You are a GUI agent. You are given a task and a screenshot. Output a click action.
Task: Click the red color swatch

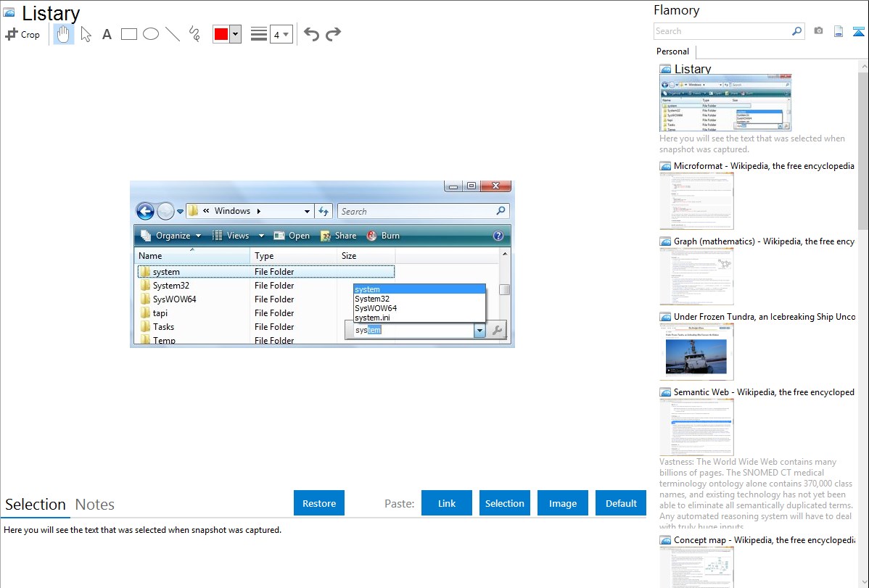pos(221,34)
